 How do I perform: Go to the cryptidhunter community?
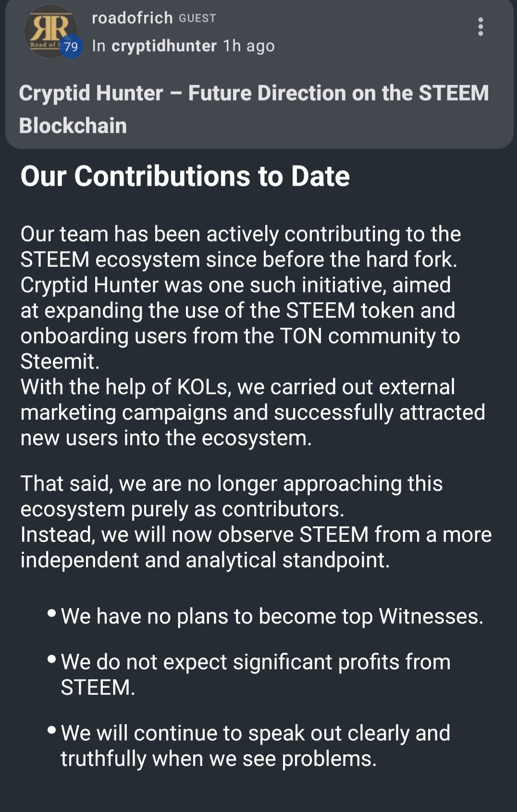point(164,46)
